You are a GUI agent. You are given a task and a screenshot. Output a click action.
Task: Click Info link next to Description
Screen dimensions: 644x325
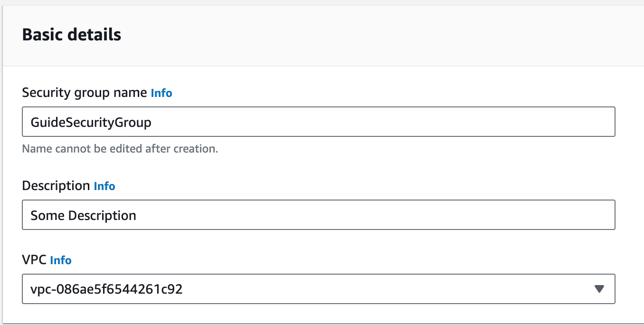(x=104, y=186)
